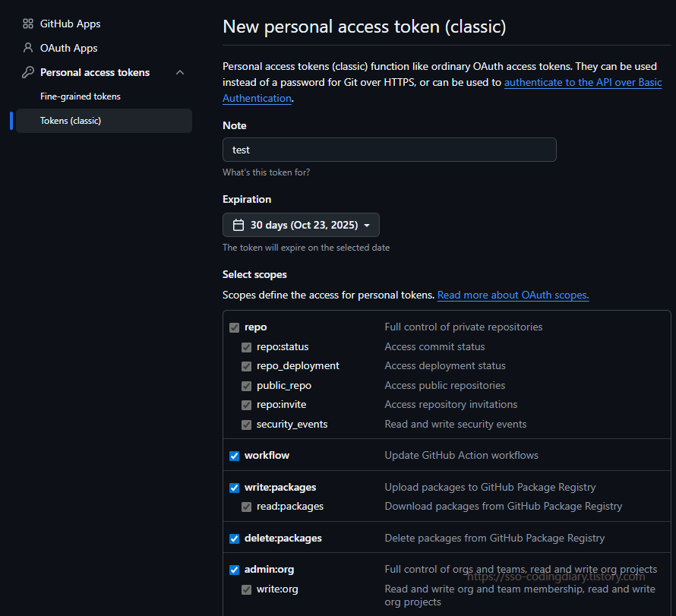Screen dimensions: 676x616
Task: Uncheck the write:packages scope checkbox
Action: pyautogui.click(x=234, y=488)
